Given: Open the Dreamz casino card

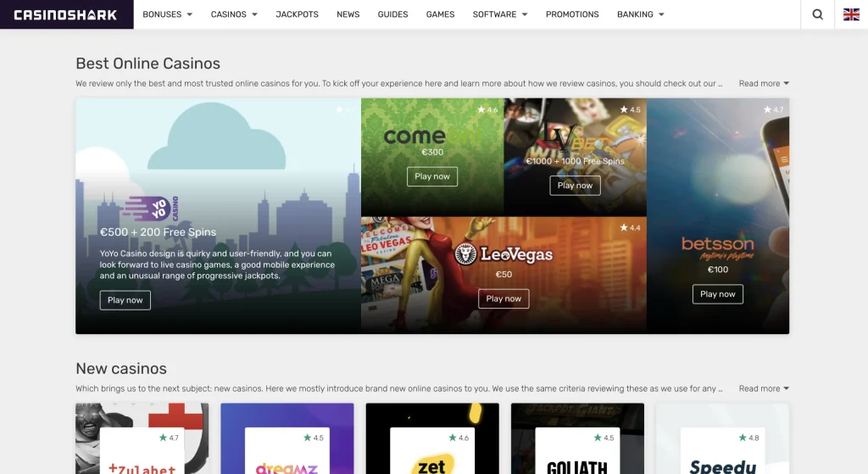Looking at the screenshot, I should 287,438.
